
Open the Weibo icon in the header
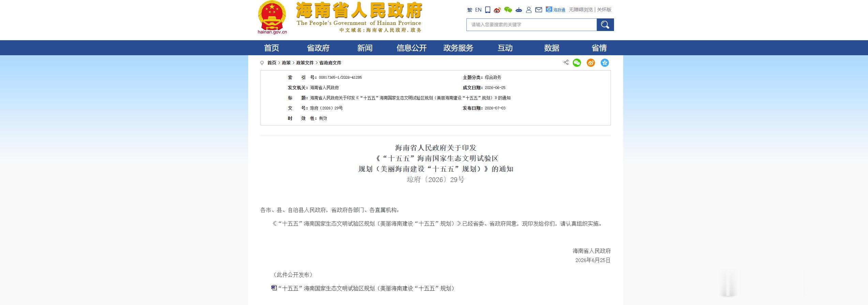coord(497,10)
